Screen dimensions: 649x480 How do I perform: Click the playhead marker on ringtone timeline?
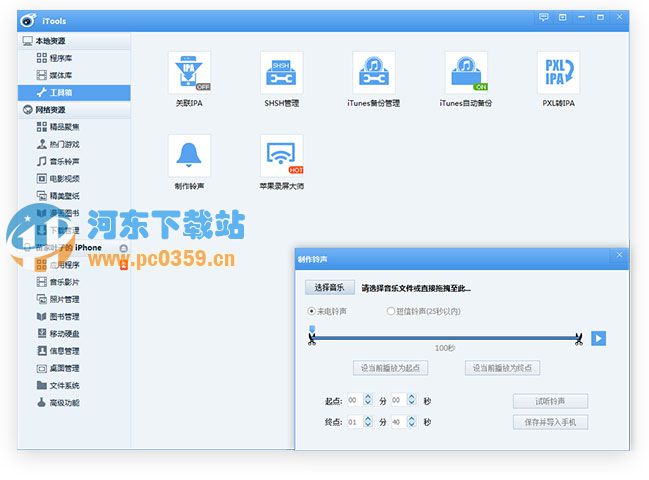[x=312, y=329]
